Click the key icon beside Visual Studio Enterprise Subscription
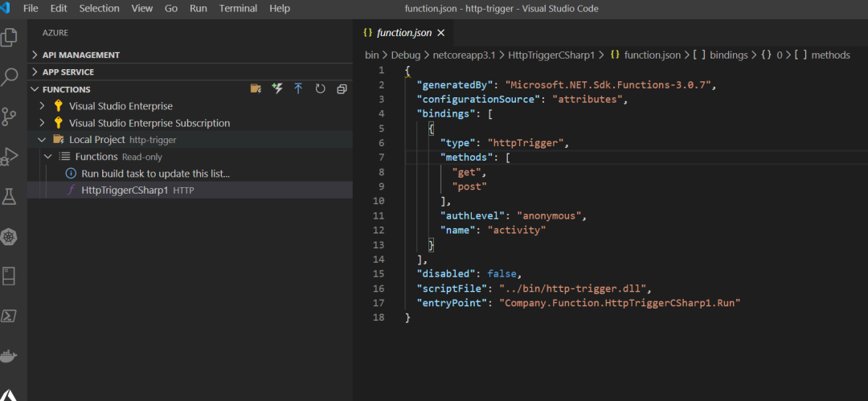The width and height of the screenshot is (868, 401). pyautogui.click(x=58, y=123)
